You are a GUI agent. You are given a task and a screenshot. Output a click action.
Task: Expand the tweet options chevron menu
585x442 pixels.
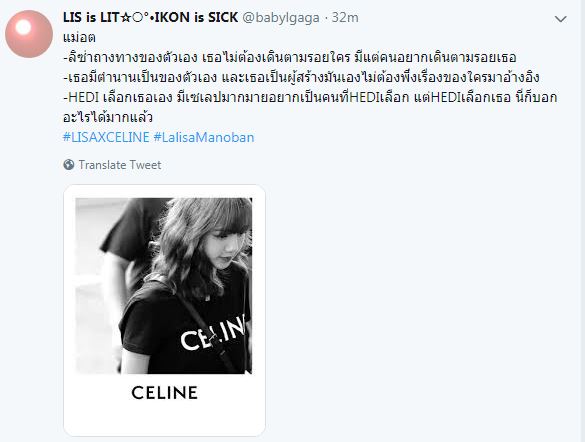[x=560, y=19]
